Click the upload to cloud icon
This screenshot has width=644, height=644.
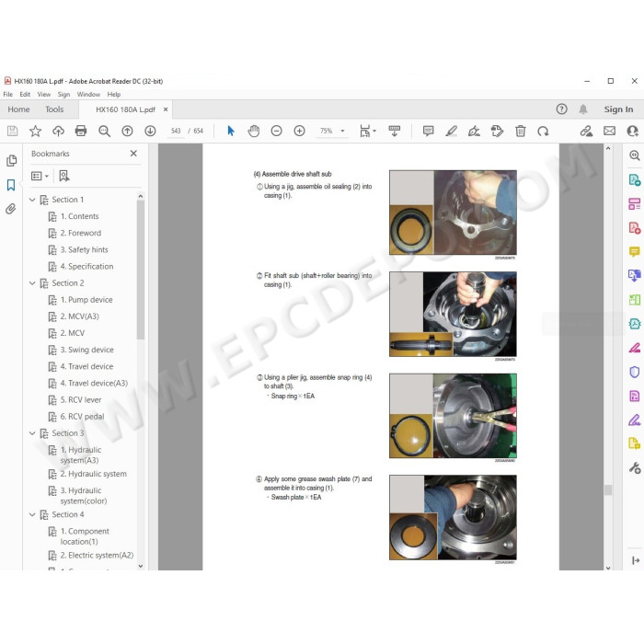58,131
